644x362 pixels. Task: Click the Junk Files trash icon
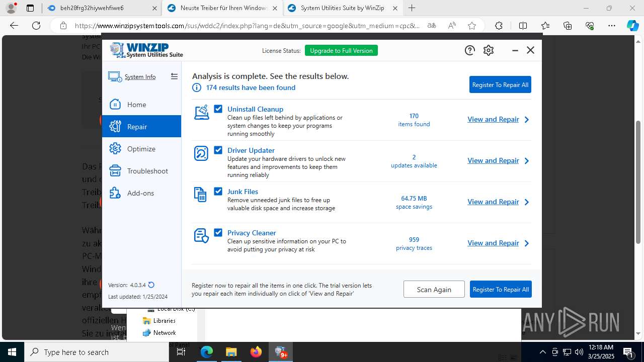click(201, 195)
